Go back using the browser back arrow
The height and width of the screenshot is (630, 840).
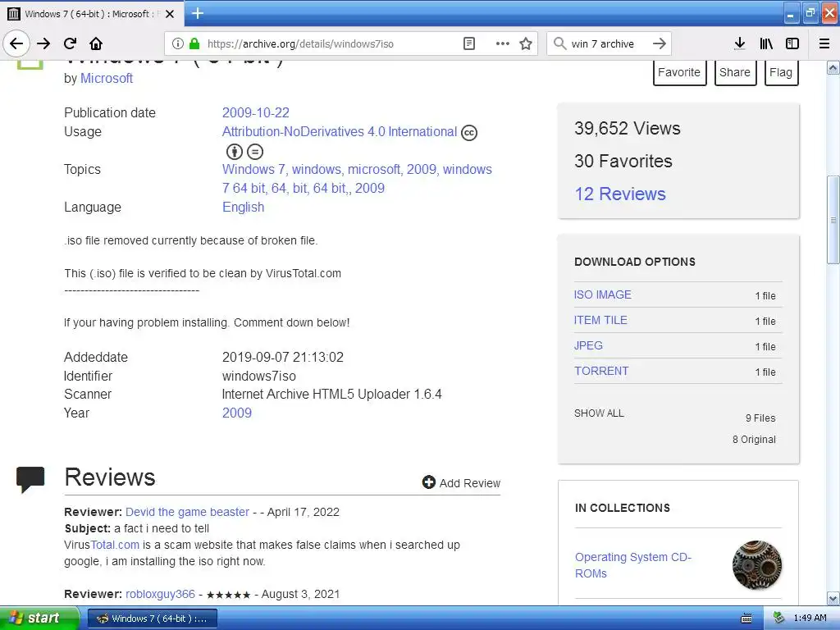coord(16,43)
